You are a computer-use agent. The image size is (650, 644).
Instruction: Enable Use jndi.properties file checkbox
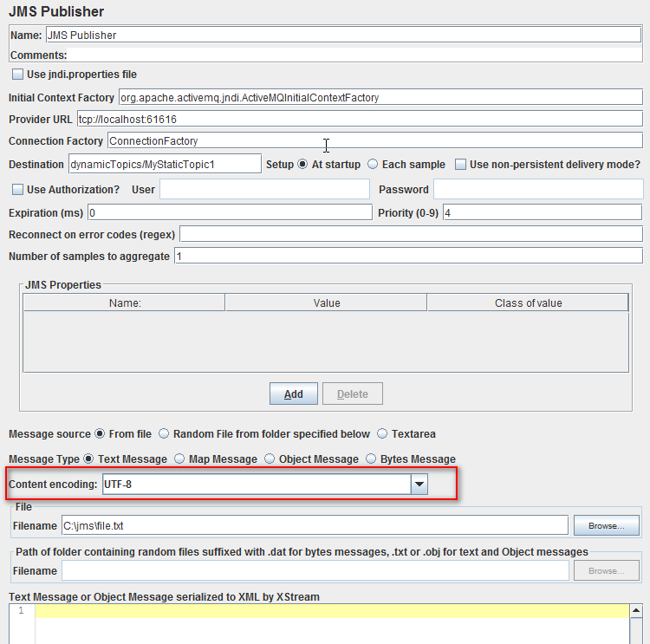click(x=18, y=75)
